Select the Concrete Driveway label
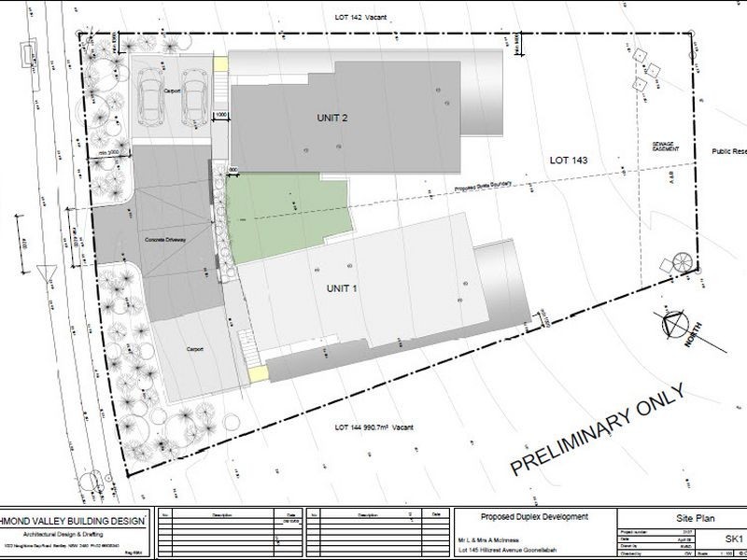The width and height of the screenshot is (747, 560). pyautogui.click(x=165, y=240)
